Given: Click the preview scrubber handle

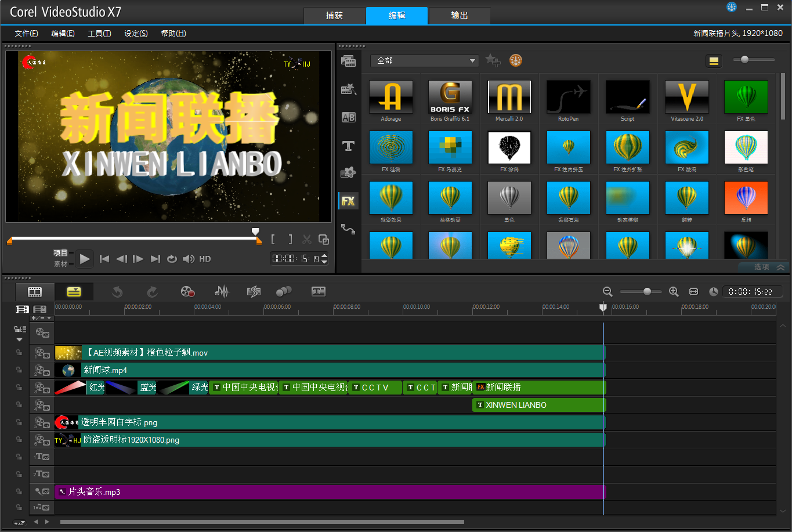Looking at the screenshot, I should pos(255,231).
